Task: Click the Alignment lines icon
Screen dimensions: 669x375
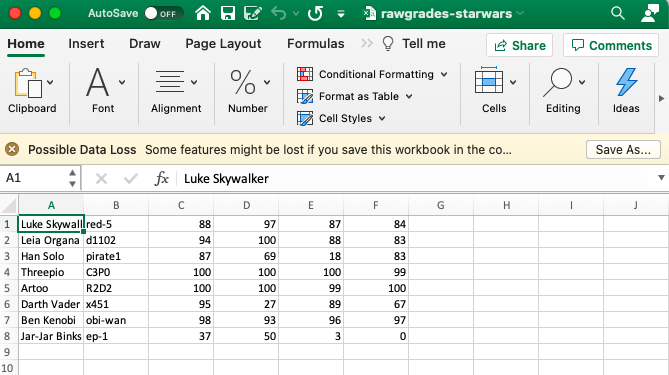Action: [x=170, y=82]
